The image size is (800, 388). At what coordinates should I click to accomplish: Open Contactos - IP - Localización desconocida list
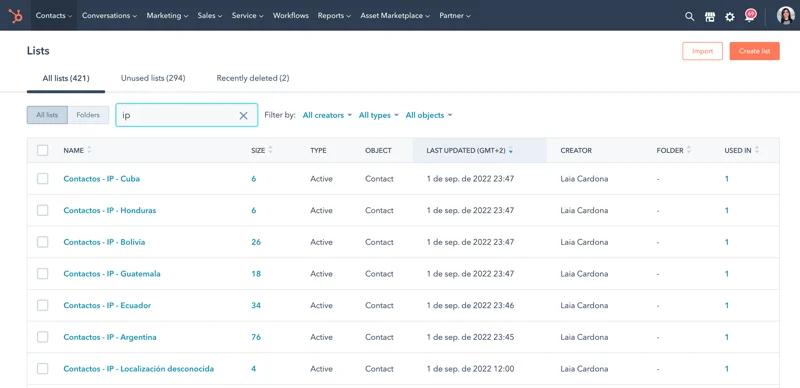click(139, 369)
